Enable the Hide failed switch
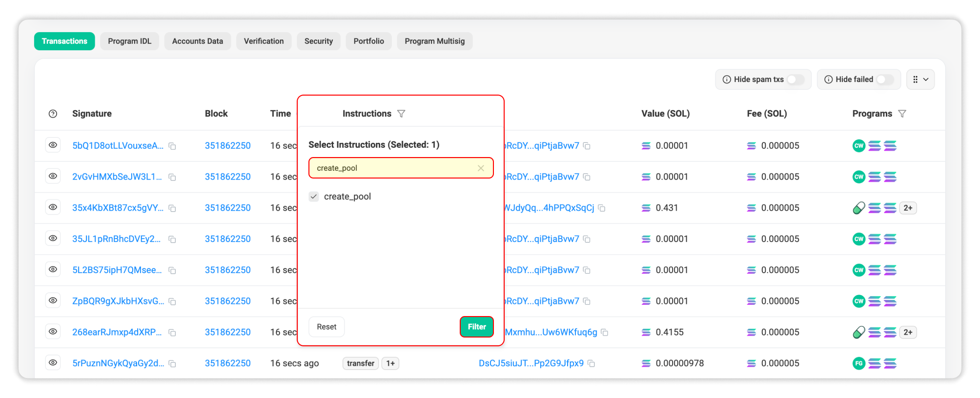The image size is (980, 398). coord(884,80)
